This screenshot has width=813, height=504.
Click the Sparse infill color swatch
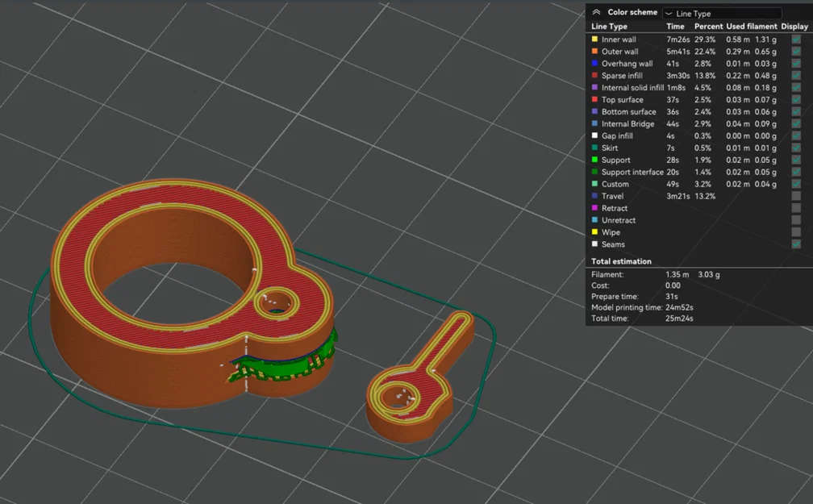pos(594,75)
